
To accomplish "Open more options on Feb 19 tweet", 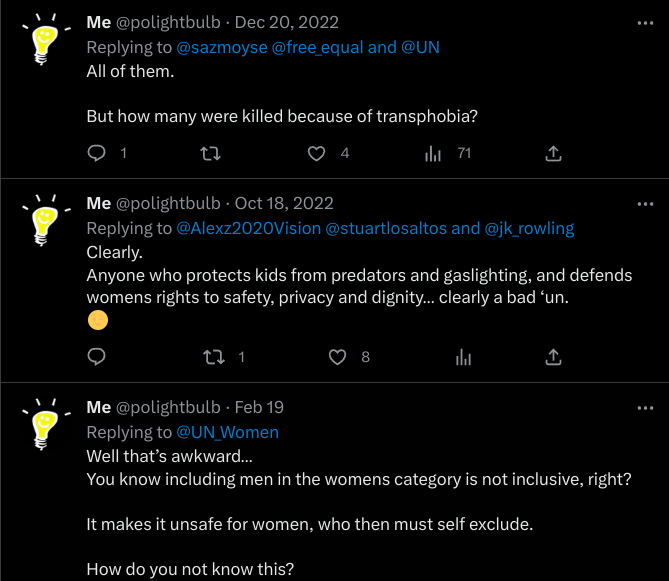I will [644, 407].
